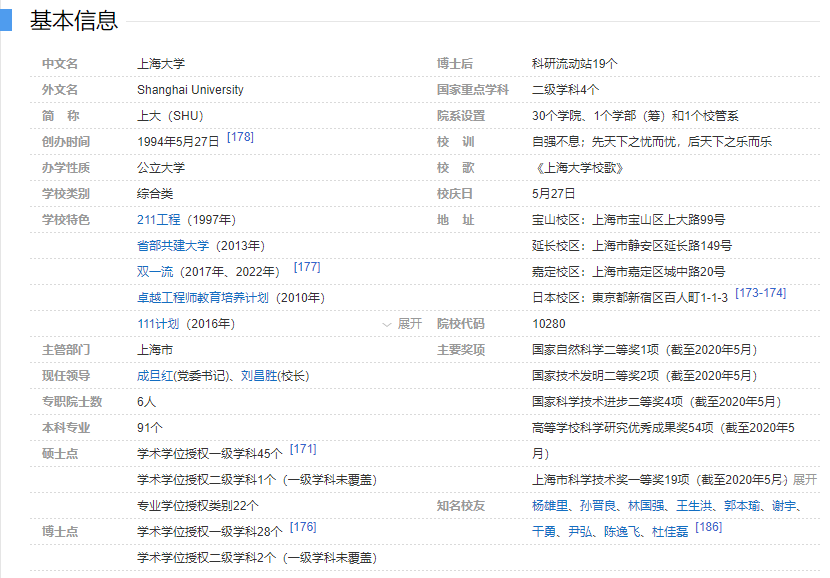Open alumnus 杨雄里 link
This screenshot has height=578, width=830.
(x=550, y=506)
